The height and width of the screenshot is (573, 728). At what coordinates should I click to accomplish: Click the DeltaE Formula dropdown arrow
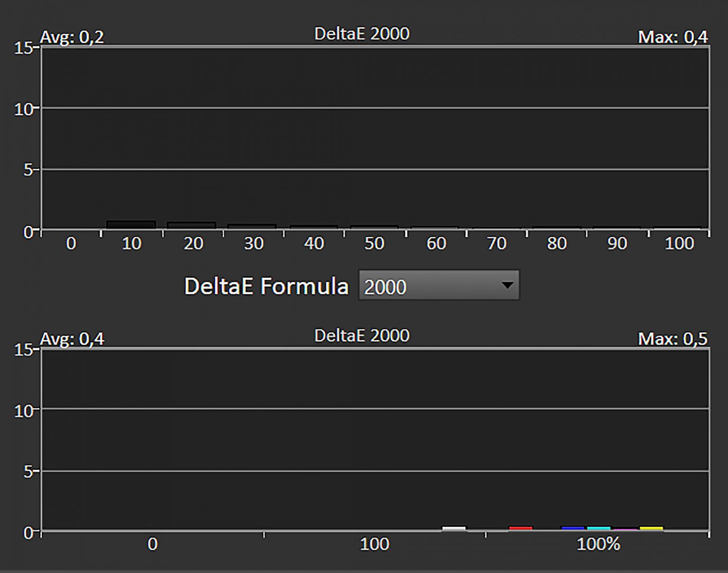point(507,285)
